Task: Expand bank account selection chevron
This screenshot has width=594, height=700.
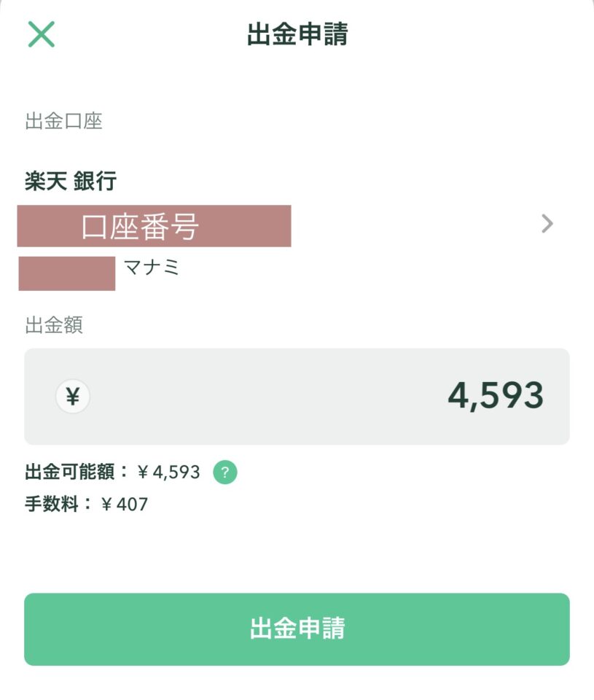Action: 547,224
